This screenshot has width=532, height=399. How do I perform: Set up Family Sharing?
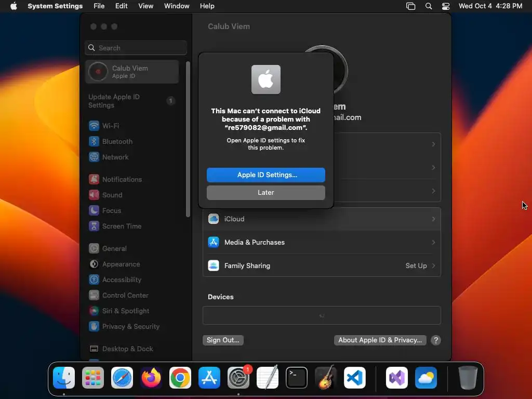[322, 266]
